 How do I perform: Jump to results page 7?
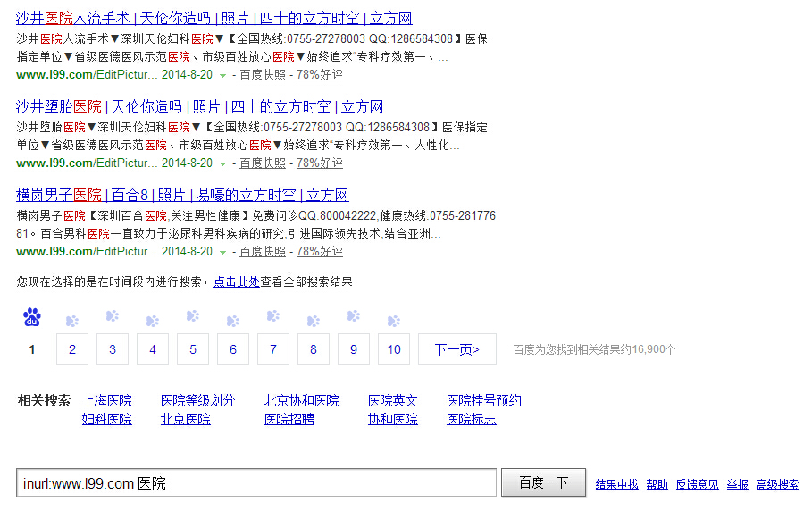273,349
